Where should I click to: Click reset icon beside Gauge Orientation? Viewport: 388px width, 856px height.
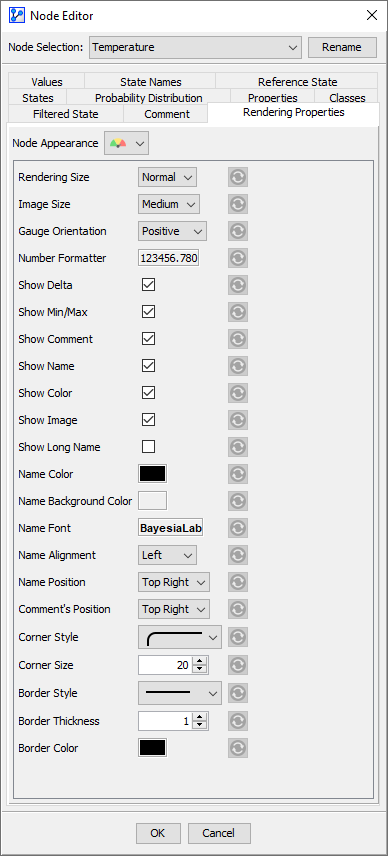(238, 231)
